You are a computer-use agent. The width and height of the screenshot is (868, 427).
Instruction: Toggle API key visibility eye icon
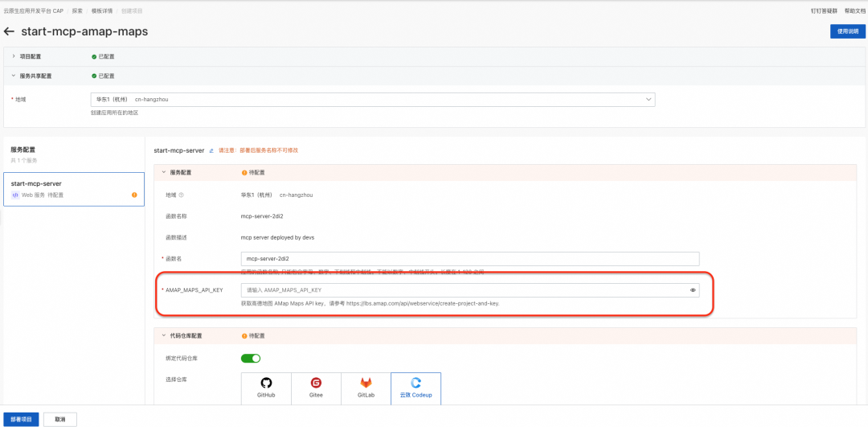point(693,290)
